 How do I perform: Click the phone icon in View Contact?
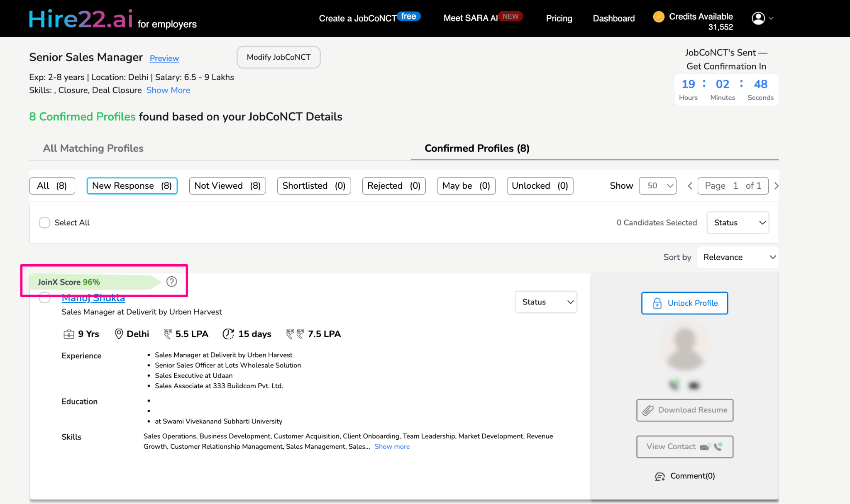tap(719, 447)
